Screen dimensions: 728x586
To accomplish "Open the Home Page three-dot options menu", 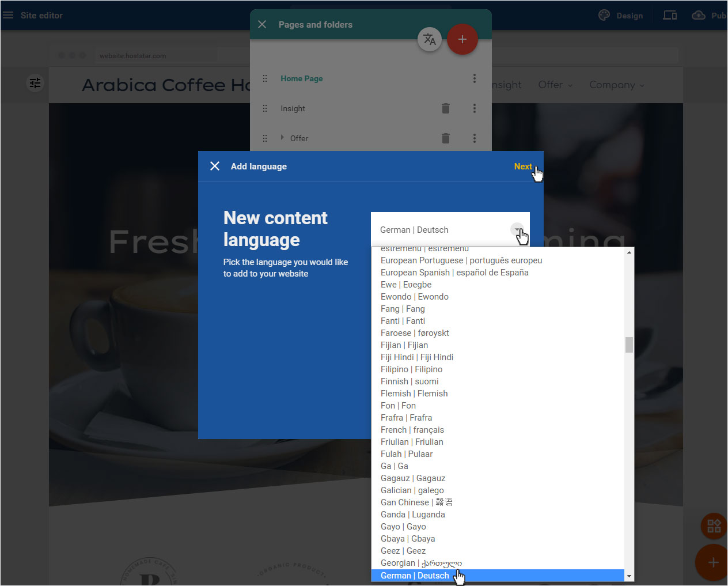I will click(x=475, y=78).
